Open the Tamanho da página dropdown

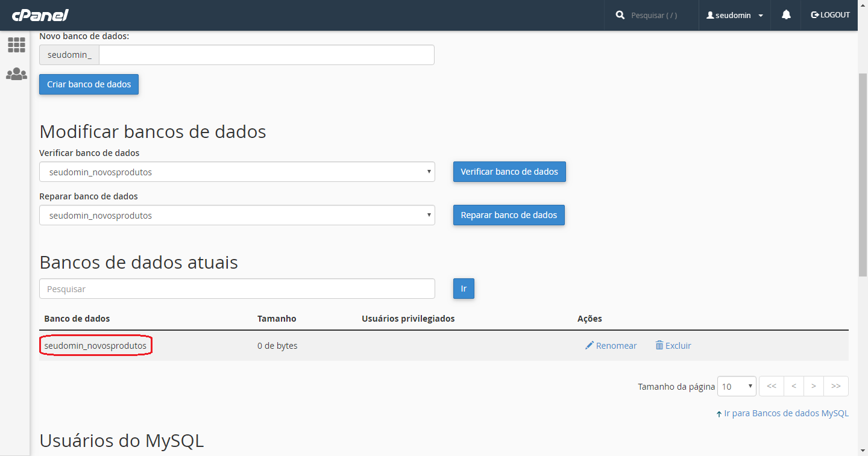[737, 386]
